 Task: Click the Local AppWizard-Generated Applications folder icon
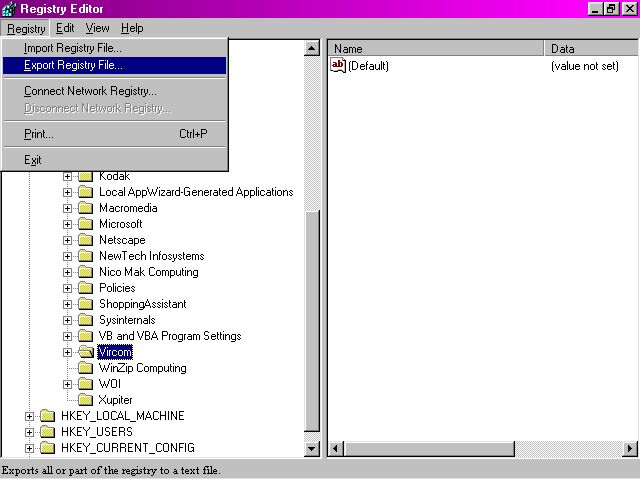85,192
